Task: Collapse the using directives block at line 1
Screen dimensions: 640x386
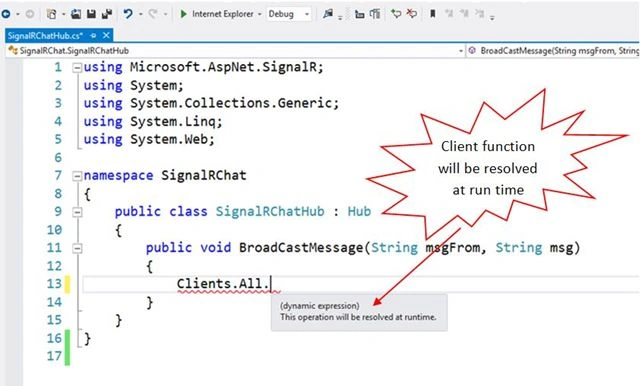Action: [77, 68]
